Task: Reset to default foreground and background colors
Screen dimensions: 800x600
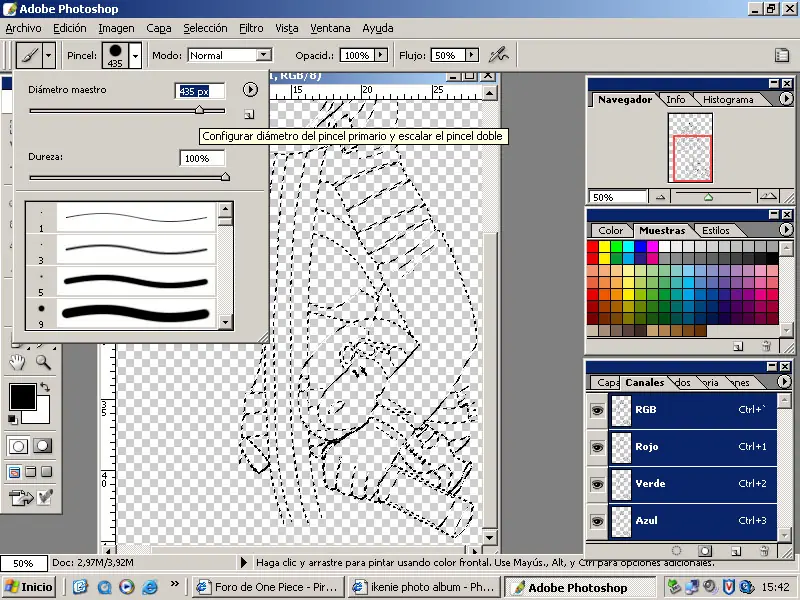Action: (x=12, y=419)
